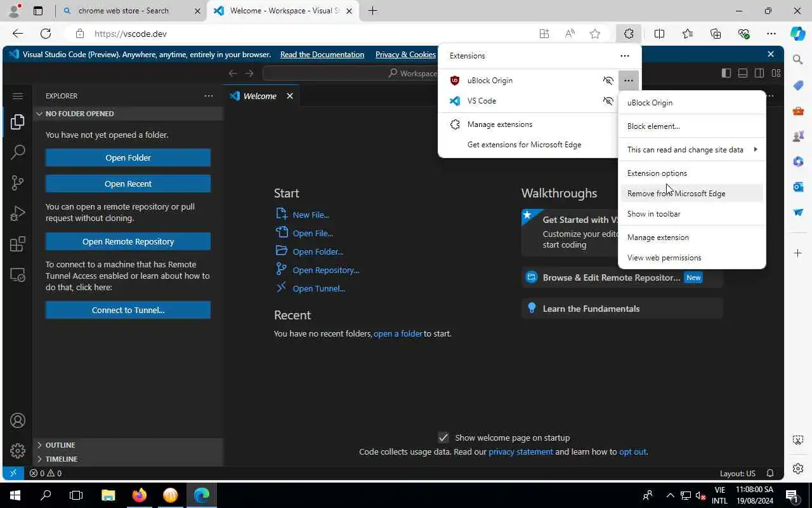Close the Welcome editor tab
812x508 pixels.
[x=290, y=96]
